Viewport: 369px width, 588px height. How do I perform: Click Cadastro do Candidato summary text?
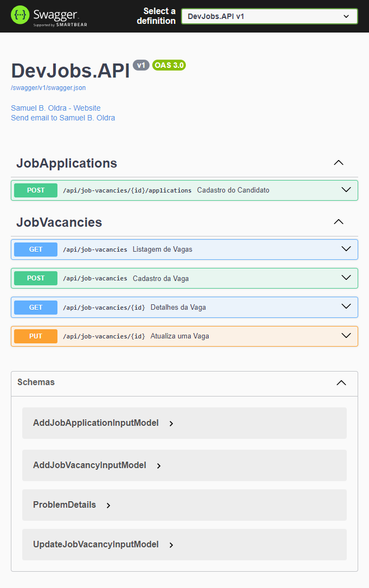coord(233,190)
